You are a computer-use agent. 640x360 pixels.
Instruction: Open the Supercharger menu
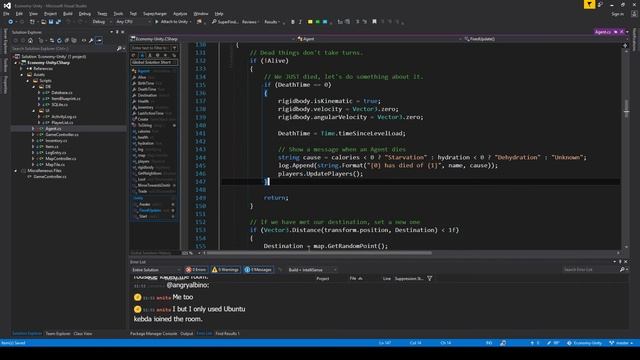(x=155, y=13)
